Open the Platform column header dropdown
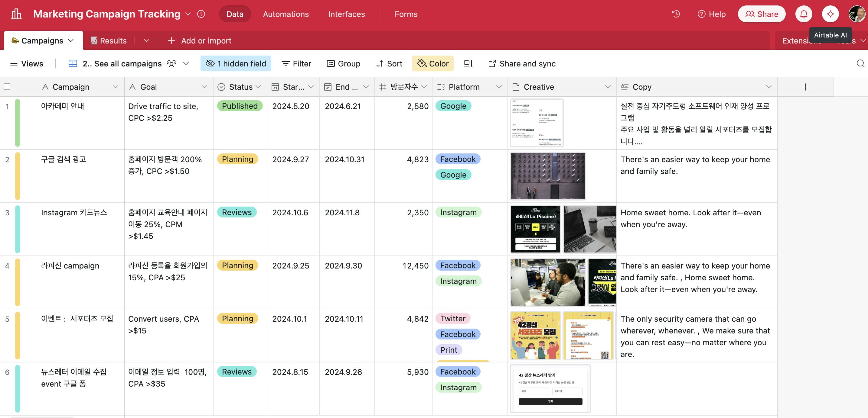This screenshot has height=418, width=868. coord(499,87)
